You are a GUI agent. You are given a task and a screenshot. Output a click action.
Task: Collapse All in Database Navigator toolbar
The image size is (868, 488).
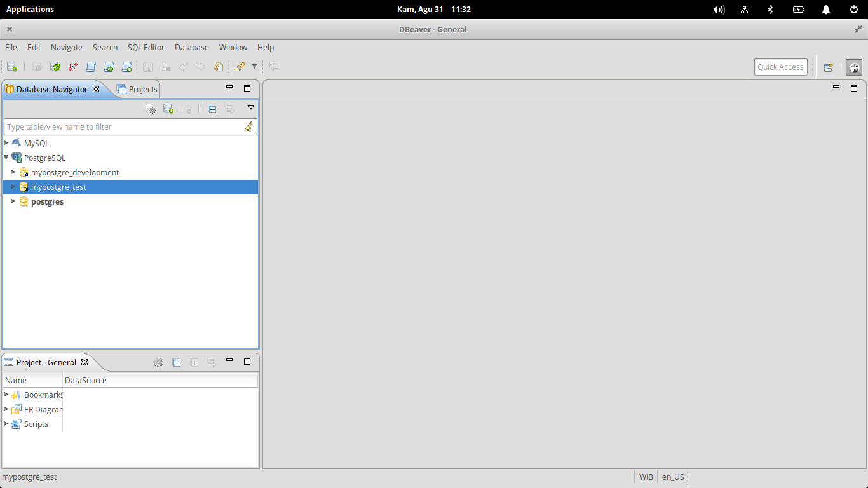[x=212, y=109]
